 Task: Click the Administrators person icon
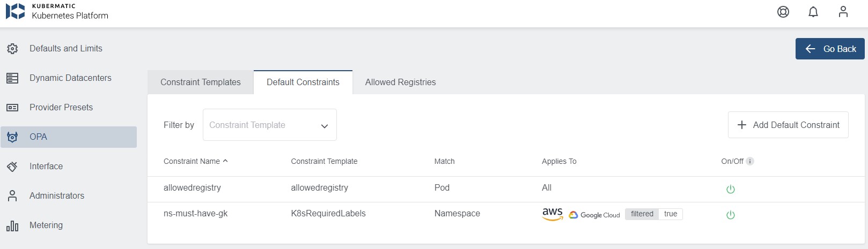[x=12, y=196]
